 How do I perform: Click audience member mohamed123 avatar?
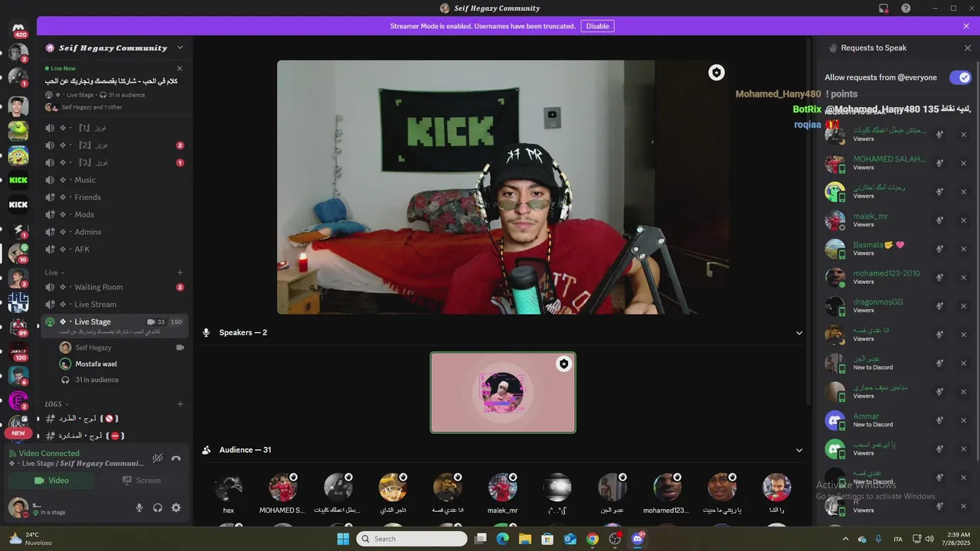click(667, 487)
